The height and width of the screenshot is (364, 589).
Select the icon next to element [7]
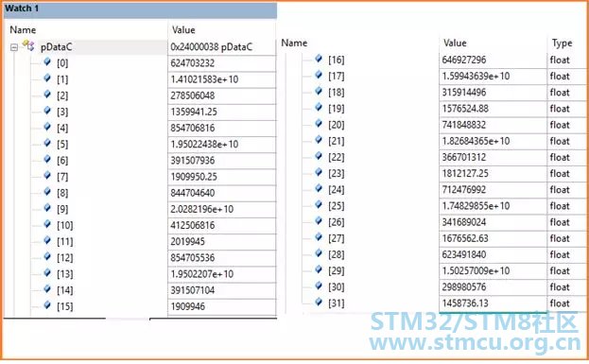pyautogui.click(x=47, y=175)
